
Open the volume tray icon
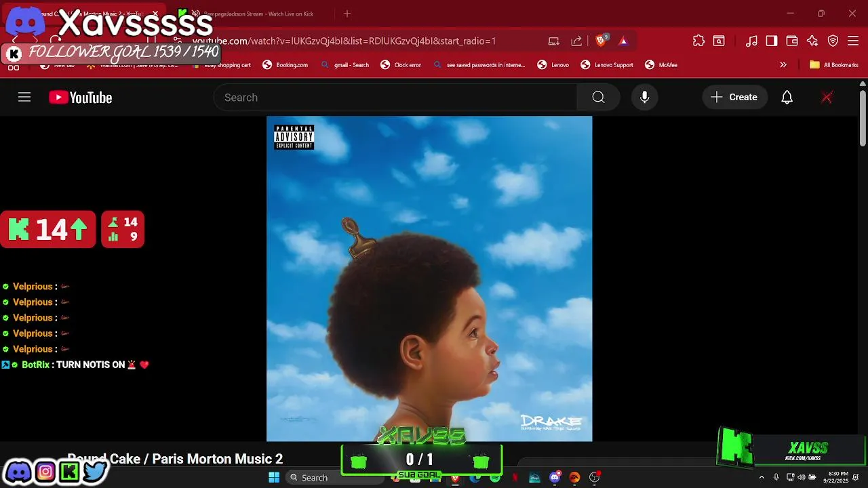point(802,477)
